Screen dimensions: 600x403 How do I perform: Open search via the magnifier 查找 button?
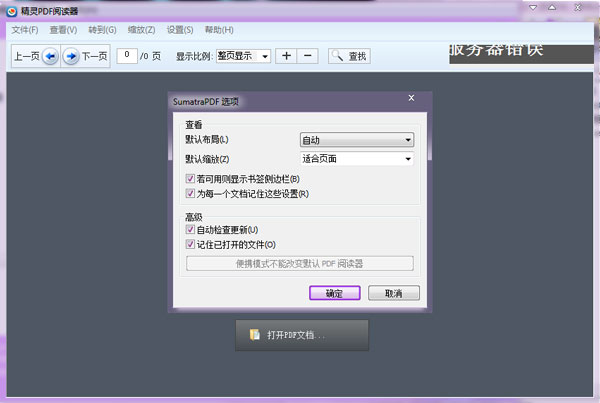349,56
